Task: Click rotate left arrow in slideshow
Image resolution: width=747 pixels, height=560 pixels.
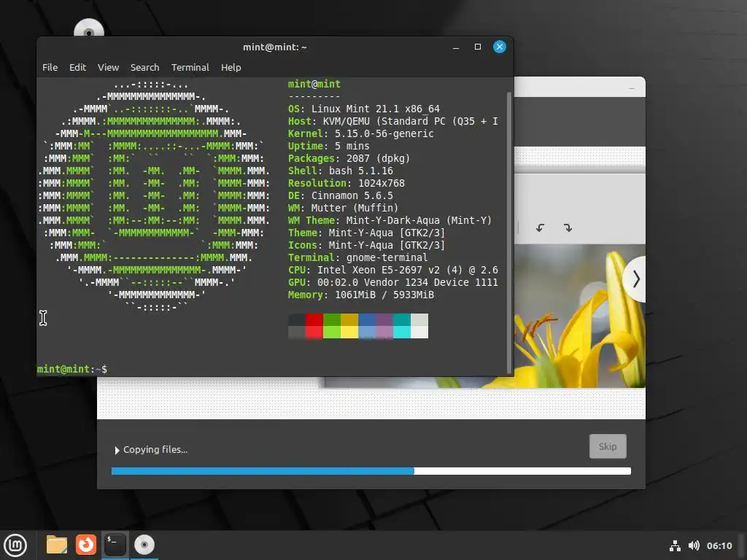Action: tap(540, 227)
